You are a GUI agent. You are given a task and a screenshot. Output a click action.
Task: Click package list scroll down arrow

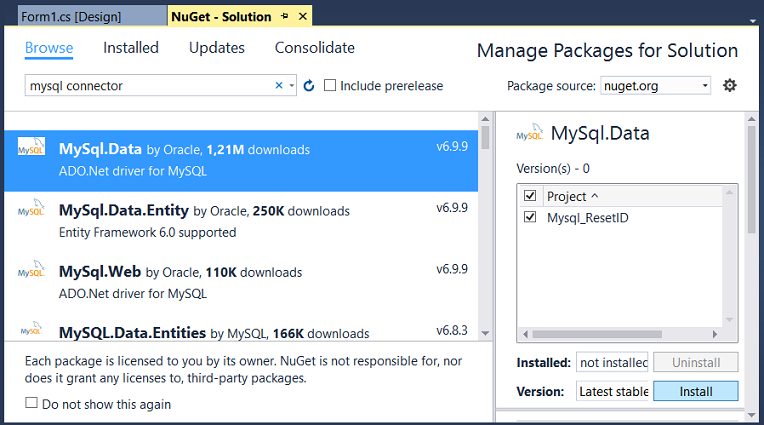click(485, 334)
